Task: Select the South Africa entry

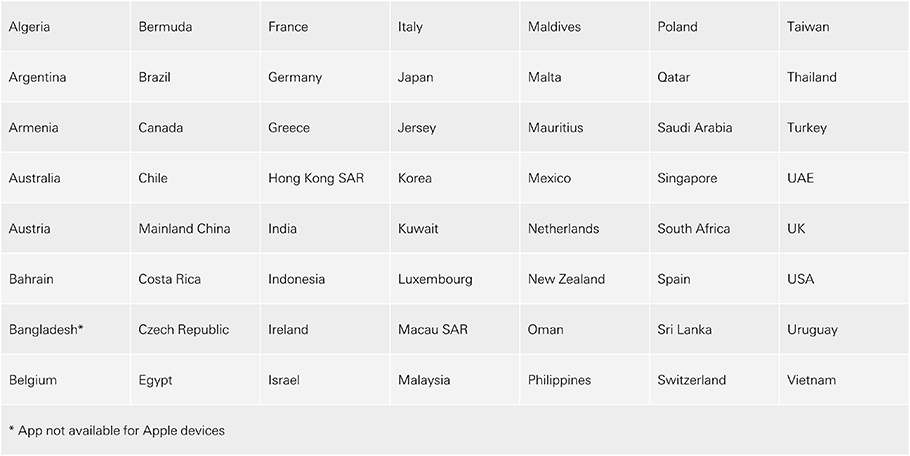Action: coord(694,229)
